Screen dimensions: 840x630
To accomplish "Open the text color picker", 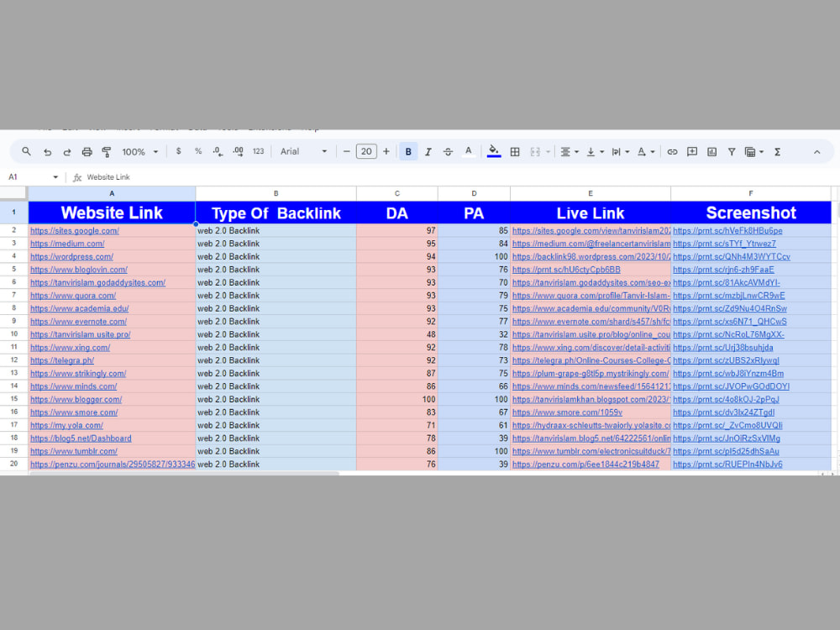I will [468, 151].
